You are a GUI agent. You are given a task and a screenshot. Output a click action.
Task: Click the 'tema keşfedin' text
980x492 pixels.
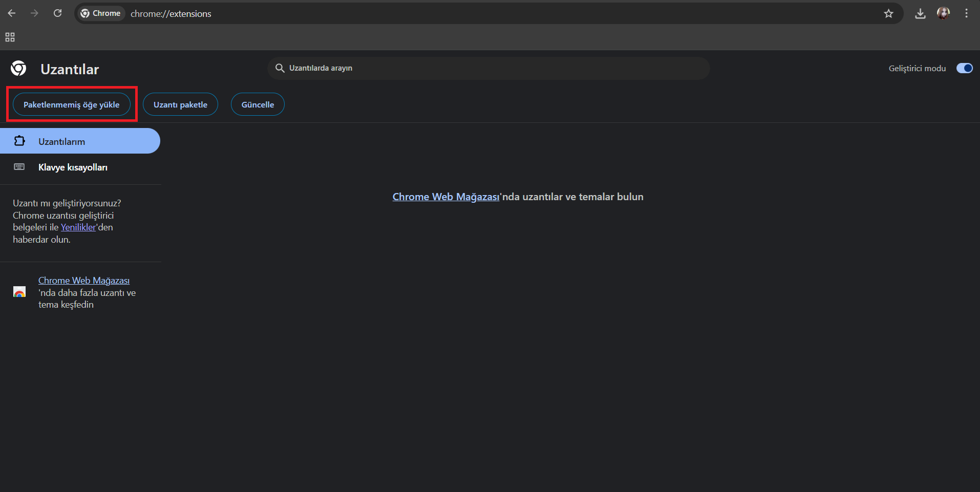click(x=66, y=305)
